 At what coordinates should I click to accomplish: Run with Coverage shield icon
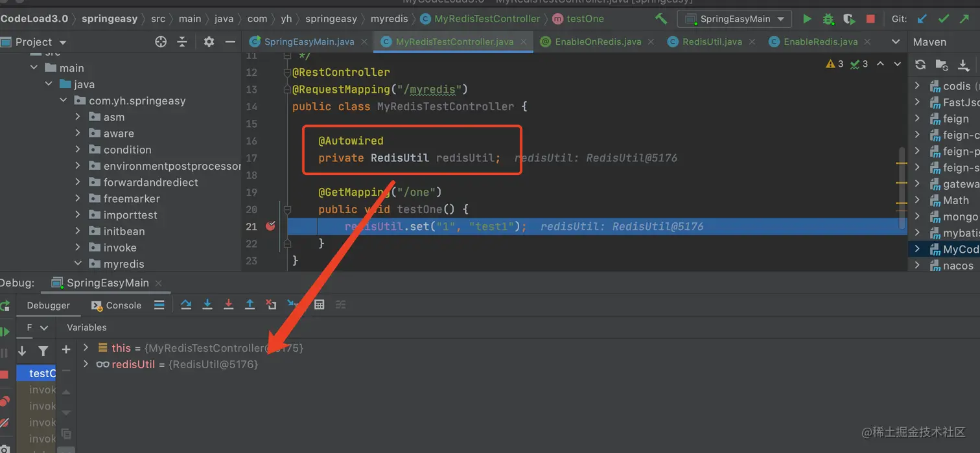click(850, 19)
